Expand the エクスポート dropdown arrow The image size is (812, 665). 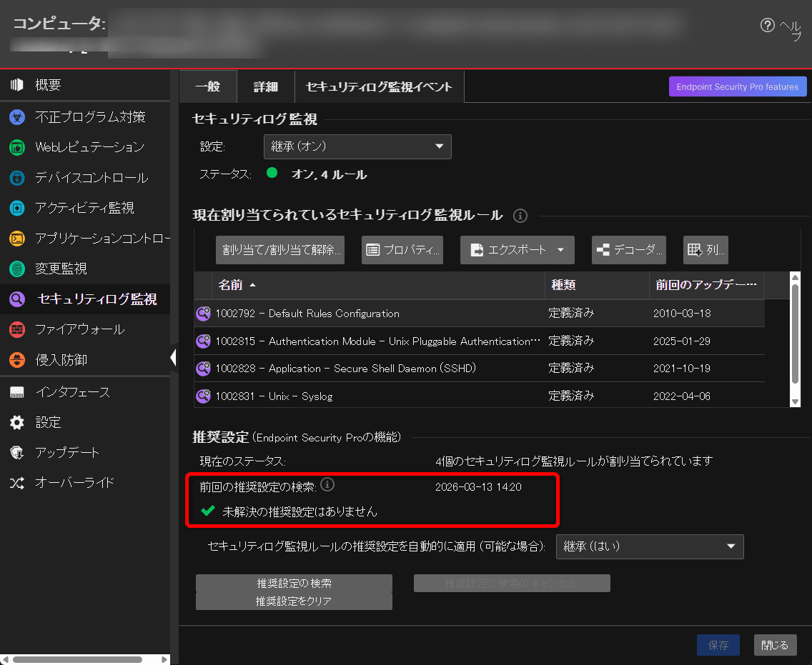pos(561,250)
